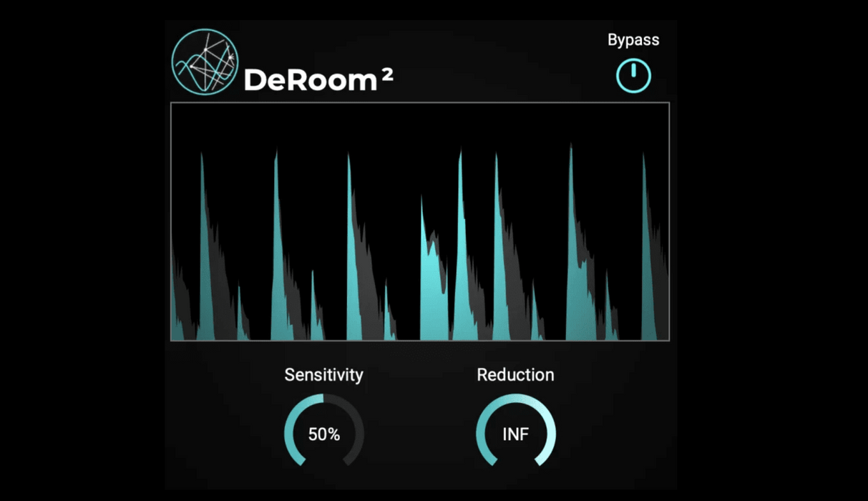Toggle the Bypass power button
The image size is (868, 501).
(633, 75)
